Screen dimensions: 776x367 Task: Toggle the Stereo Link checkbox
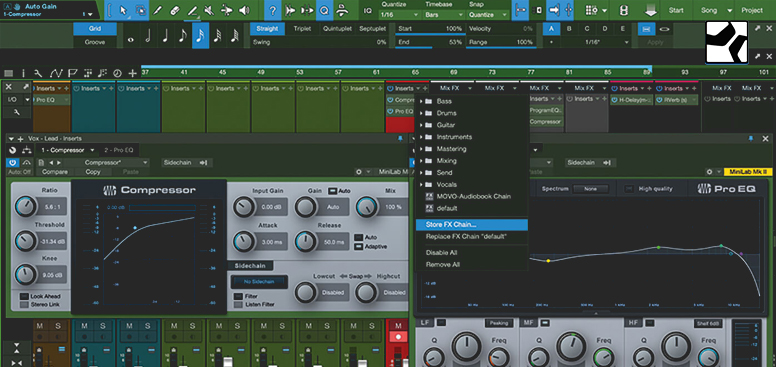tap(24, 305)
